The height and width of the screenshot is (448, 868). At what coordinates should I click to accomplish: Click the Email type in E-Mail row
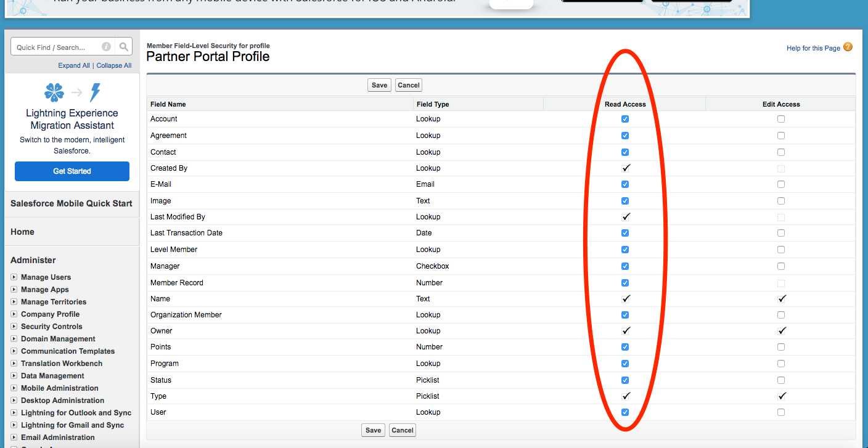pyautogui.click(x=425, y=184)
